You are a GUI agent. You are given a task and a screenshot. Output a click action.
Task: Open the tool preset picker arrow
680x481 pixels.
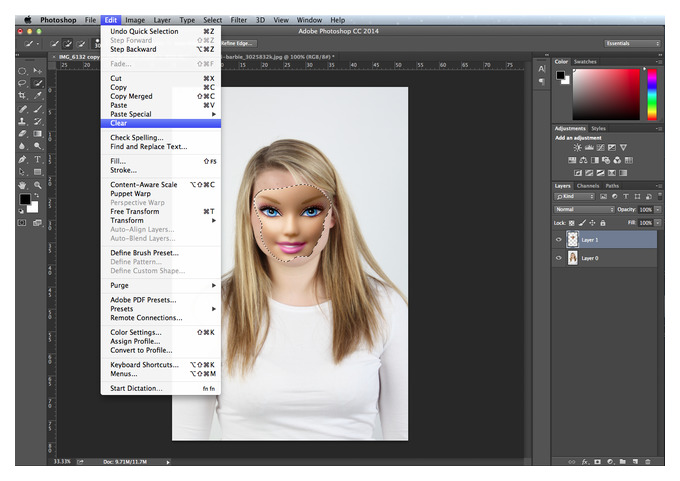(x=38, y=44)
